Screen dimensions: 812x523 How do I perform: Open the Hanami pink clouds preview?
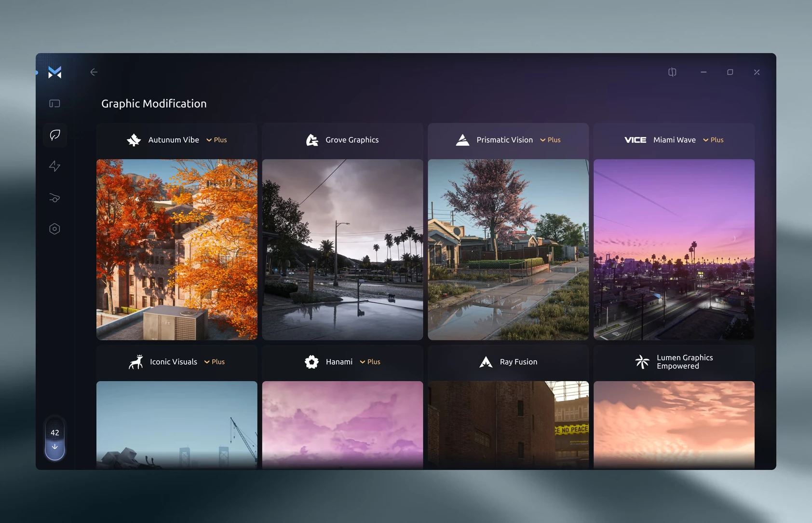tap(342, 425)
